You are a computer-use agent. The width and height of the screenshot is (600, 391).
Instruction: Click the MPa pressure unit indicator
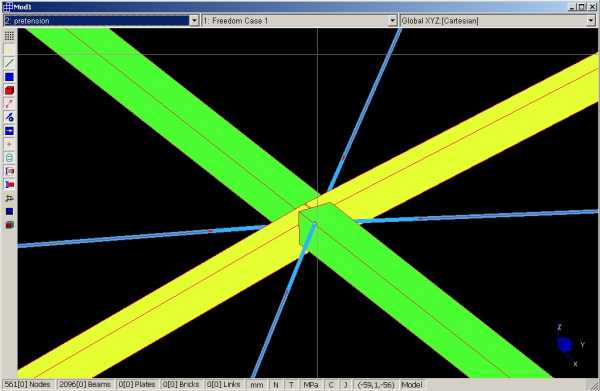(x=311, y=385)
